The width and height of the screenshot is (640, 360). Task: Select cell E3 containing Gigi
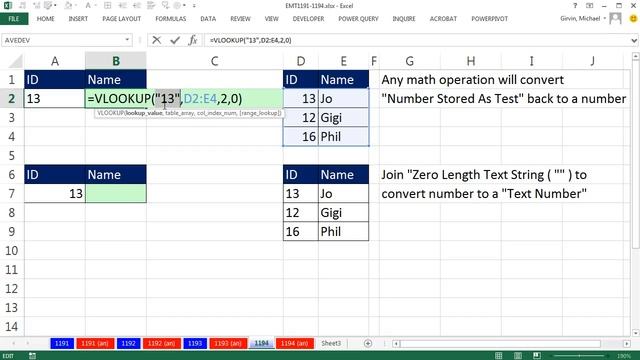click(343, 118)
